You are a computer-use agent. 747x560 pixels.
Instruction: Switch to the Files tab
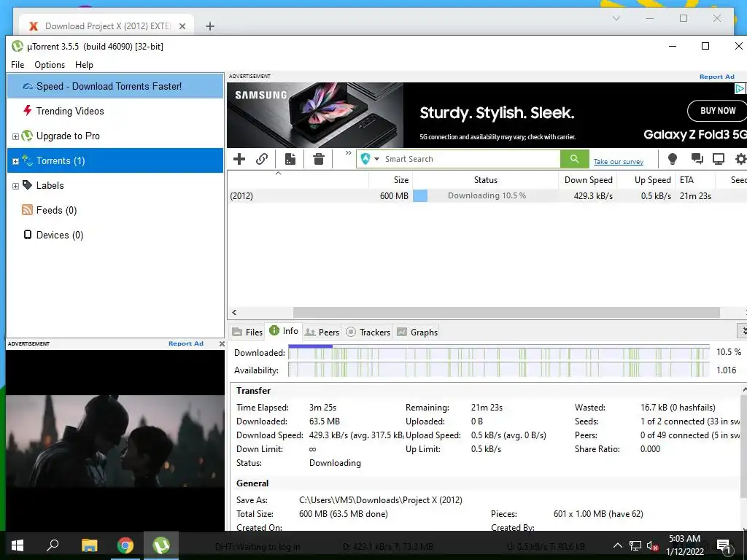tap(247, 332)
